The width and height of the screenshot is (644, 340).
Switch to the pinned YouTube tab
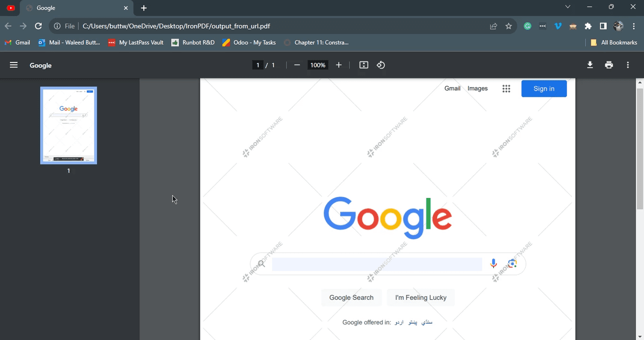[11, 8]
